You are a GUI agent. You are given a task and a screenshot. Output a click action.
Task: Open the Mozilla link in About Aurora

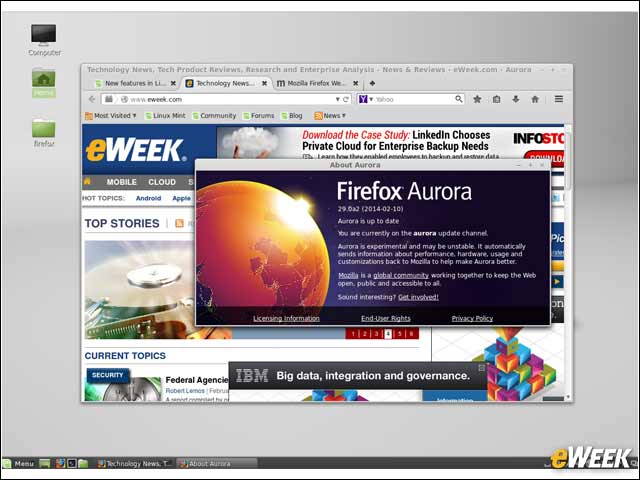pos(348,276)
